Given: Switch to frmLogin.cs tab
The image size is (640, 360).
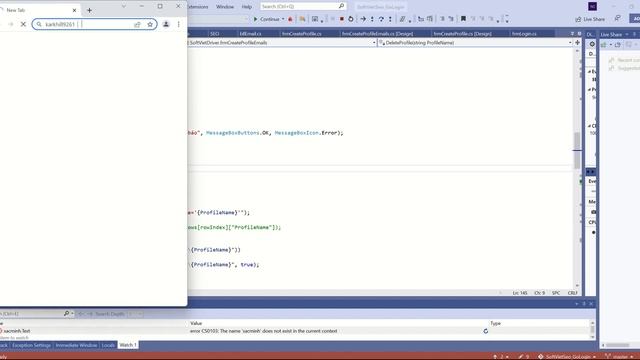Looking at the screenshot, I should pyautogui.click(x=524, y=33).
